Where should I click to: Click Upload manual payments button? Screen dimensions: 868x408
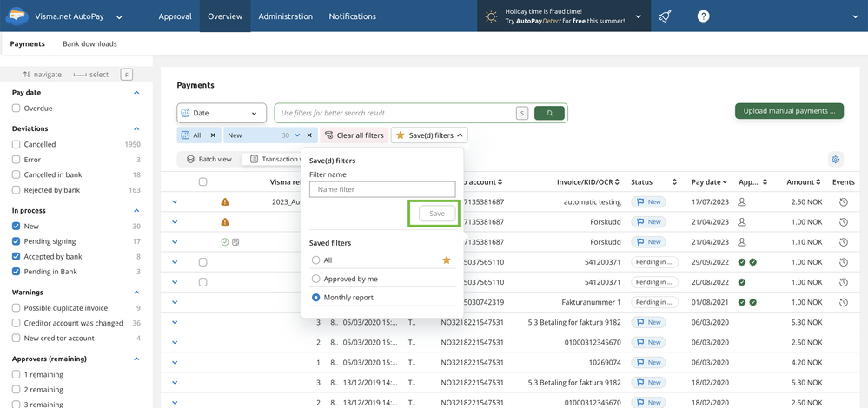[x=789, y=111]
